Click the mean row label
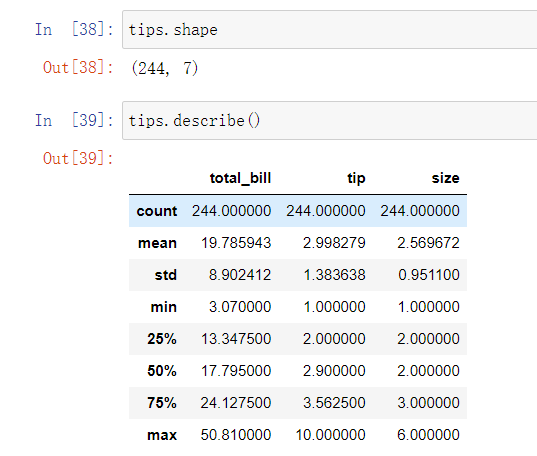Screen dimensions: 537x456 (x=157, y=243)
